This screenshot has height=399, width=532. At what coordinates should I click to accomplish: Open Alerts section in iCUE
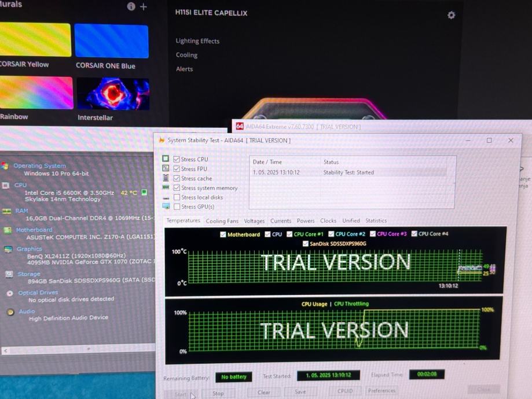[184, 69]
